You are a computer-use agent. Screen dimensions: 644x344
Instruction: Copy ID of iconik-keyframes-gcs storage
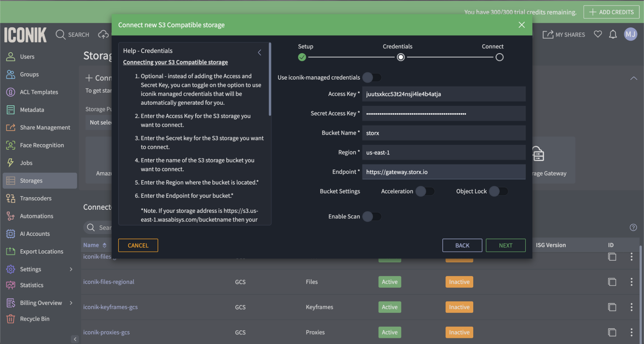tap(612, 307)
